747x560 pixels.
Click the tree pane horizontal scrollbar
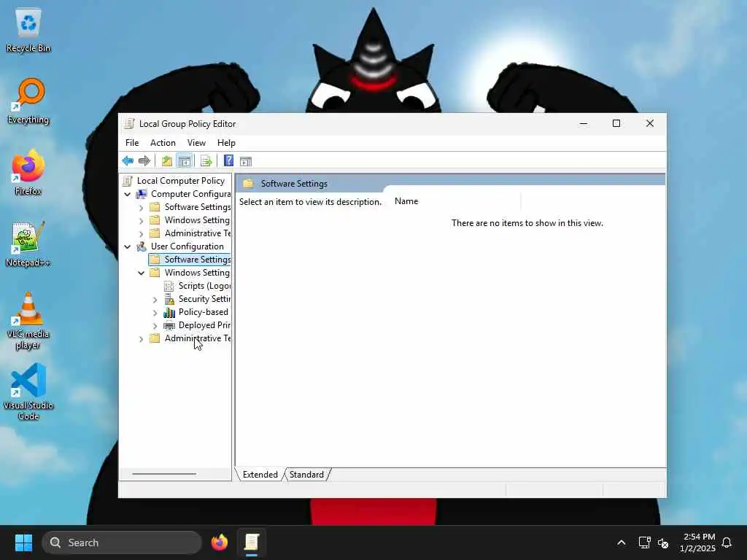click(x=164, y=474)
